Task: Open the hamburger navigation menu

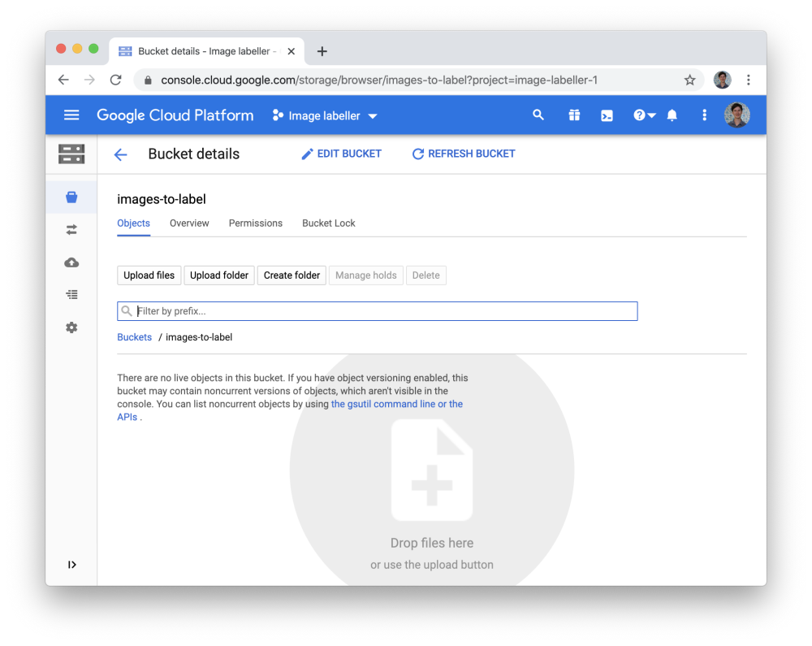Action: [x=71, y=115]
